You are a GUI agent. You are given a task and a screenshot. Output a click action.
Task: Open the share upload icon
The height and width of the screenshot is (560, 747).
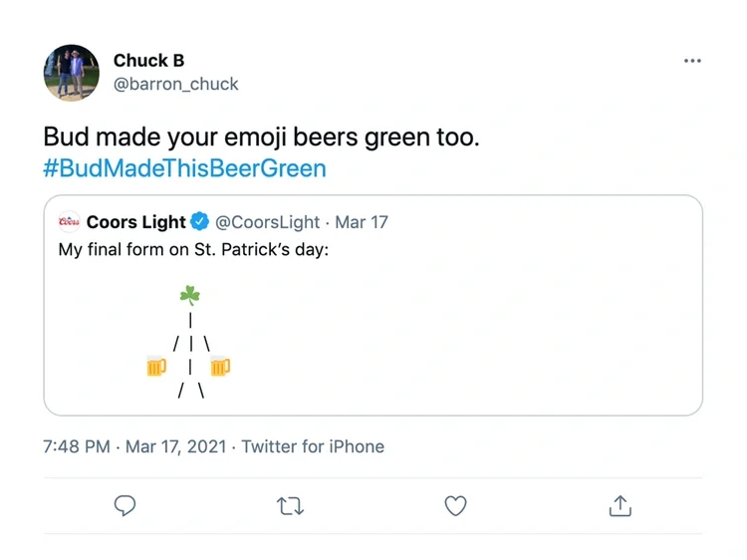620,505
